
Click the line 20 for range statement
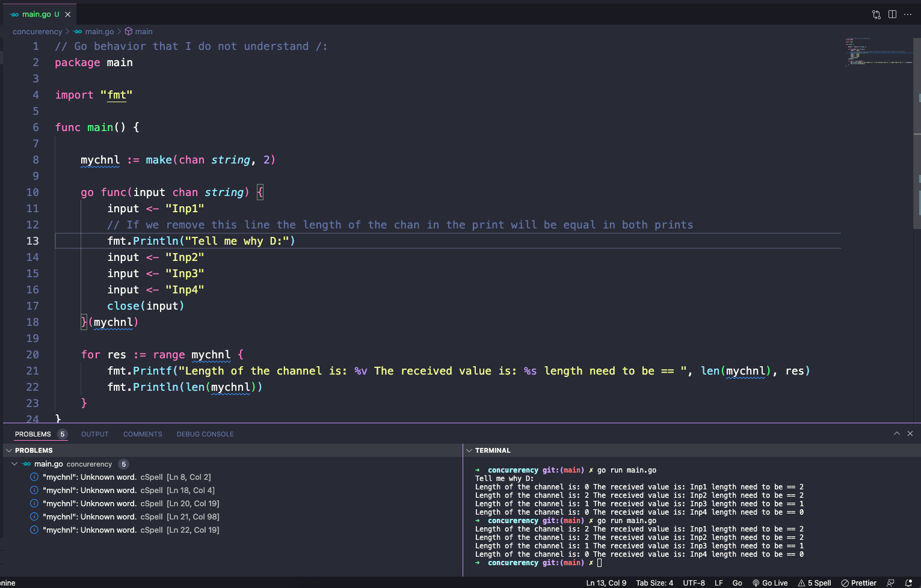pyautogui.click(x=162, y=355)
